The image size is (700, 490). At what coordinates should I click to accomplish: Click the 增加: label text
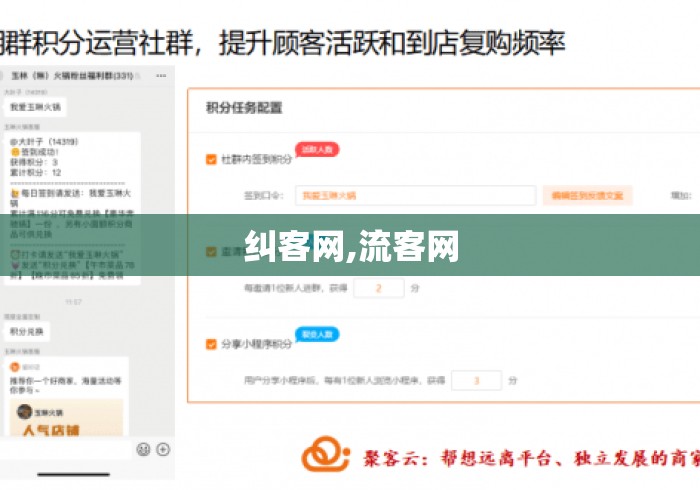click(x=681, y=195)
